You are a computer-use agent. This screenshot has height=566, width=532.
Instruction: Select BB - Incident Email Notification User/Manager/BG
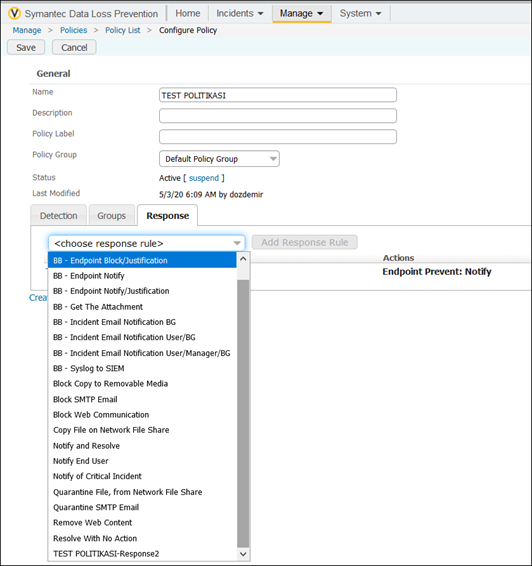142,353
